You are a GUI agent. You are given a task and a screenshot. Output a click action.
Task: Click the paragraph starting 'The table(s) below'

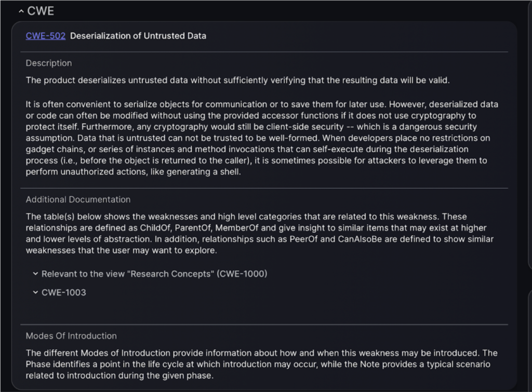tap(260, 233)
